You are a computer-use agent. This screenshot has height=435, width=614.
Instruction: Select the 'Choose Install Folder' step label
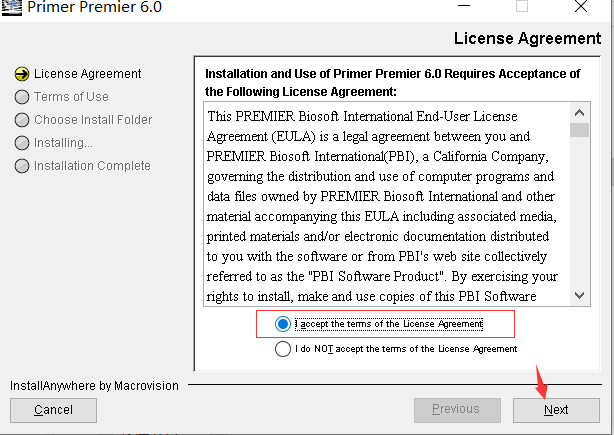point(93,120)
